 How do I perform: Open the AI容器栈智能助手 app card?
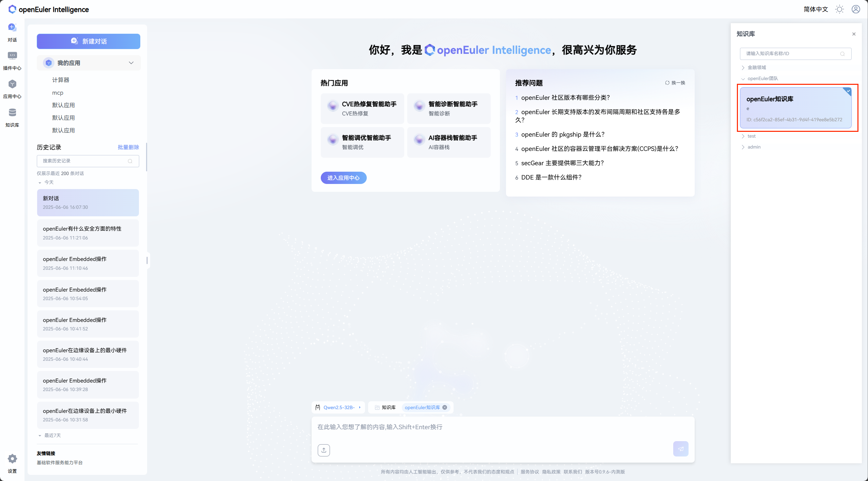449,142
